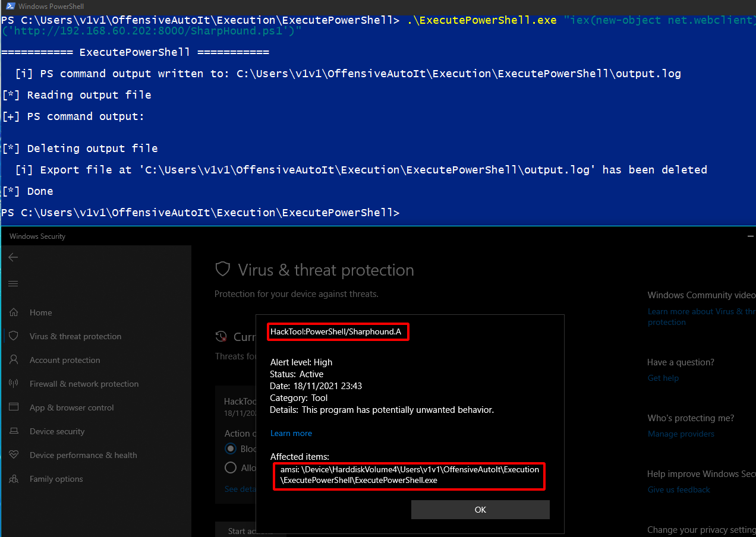Open Learn more about Virus & threat protection link

point(701,317)
